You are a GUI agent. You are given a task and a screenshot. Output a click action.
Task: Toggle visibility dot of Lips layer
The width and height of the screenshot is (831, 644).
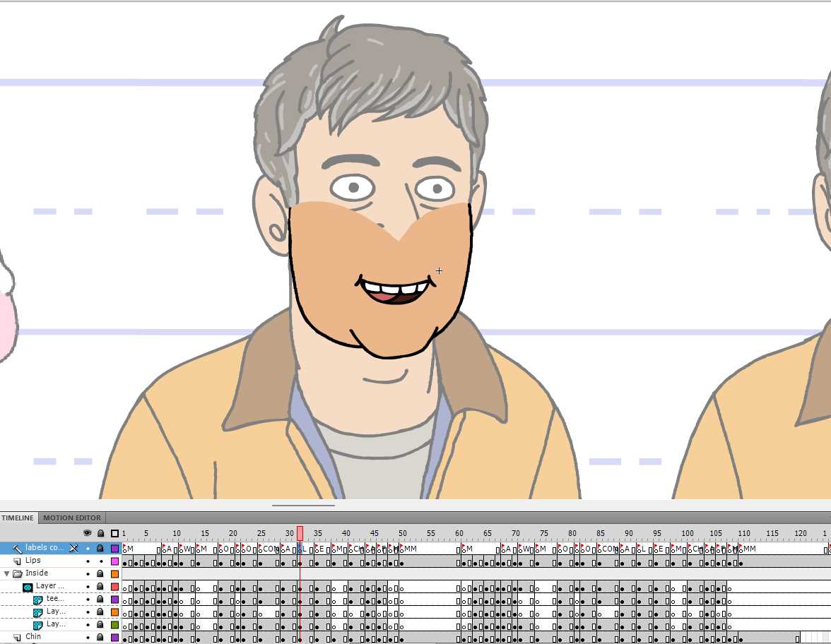(x=88, y=561)
